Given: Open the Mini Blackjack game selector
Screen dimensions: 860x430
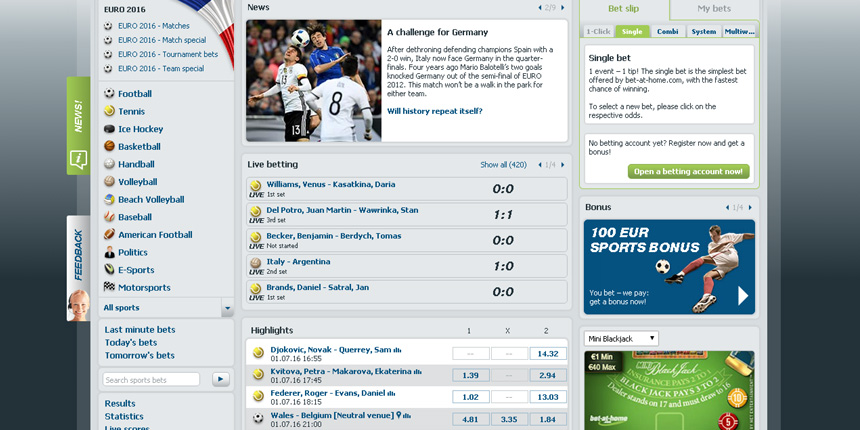Looking at the screenshot, I should coord(621,338).
